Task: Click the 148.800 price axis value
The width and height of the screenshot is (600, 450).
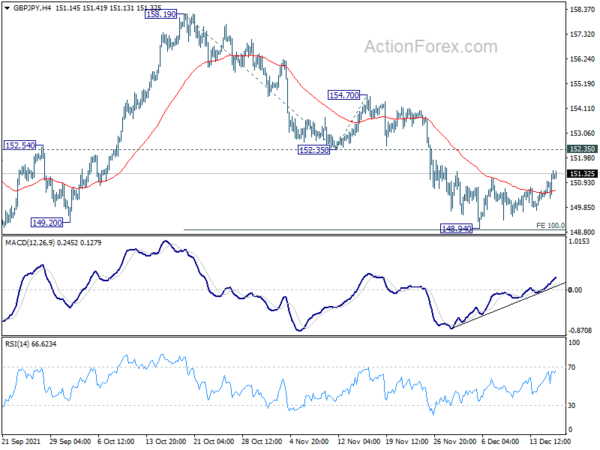Action: tap(582, 232)
